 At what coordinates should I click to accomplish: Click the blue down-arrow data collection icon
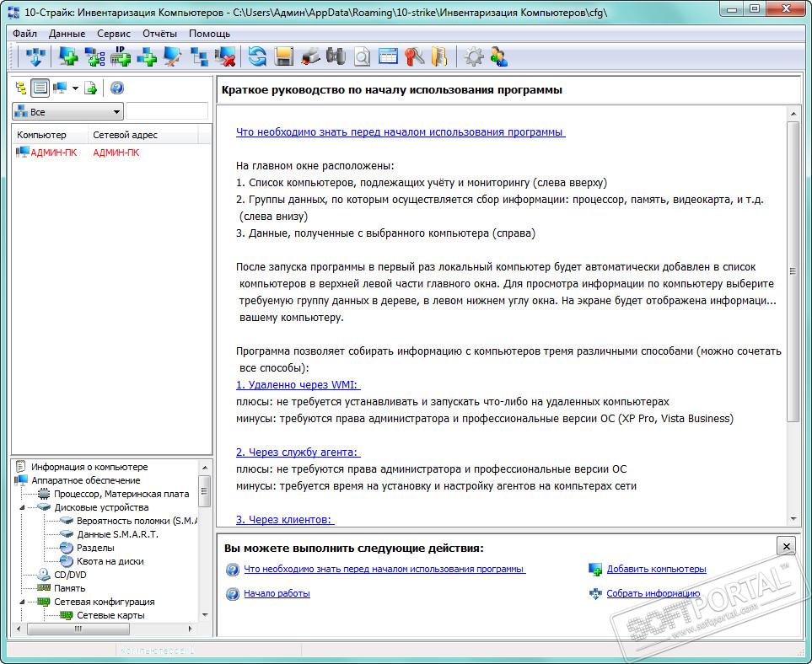pos(35,56)
